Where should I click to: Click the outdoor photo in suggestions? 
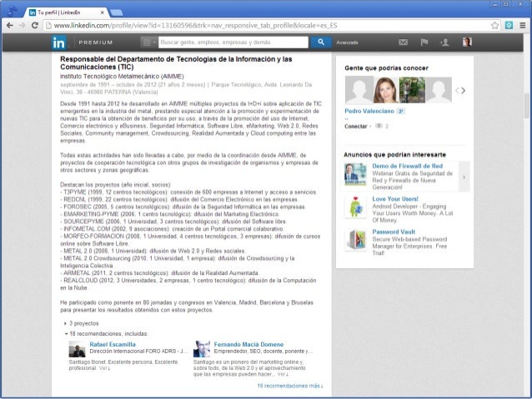coord(412,90)
